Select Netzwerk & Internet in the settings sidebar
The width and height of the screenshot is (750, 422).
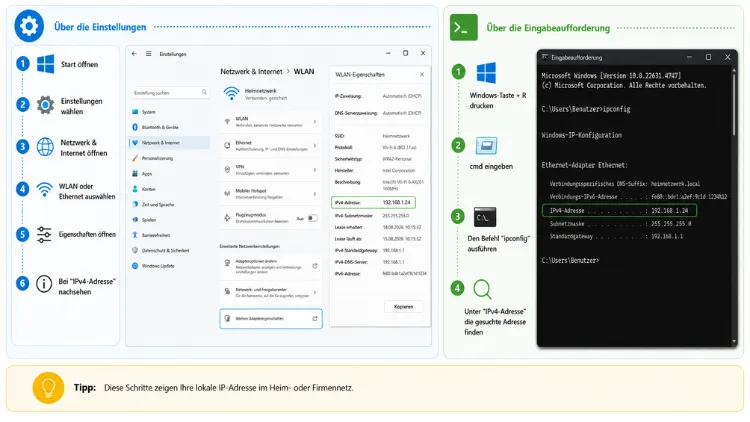[x=170, y=143]
